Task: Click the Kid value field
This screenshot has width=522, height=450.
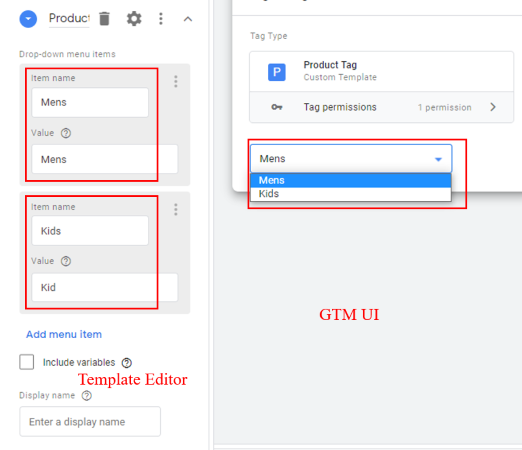Action: [105, 287]
